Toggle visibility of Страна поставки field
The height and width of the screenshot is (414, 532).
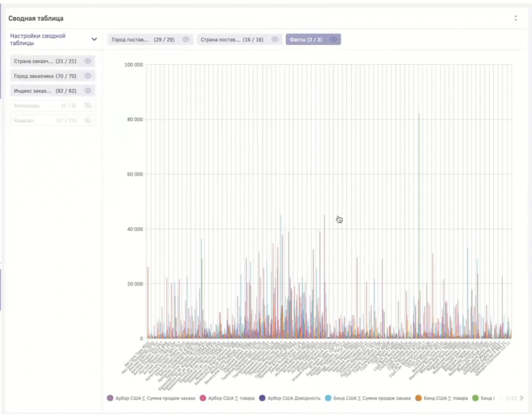click(x=275, y=40)
